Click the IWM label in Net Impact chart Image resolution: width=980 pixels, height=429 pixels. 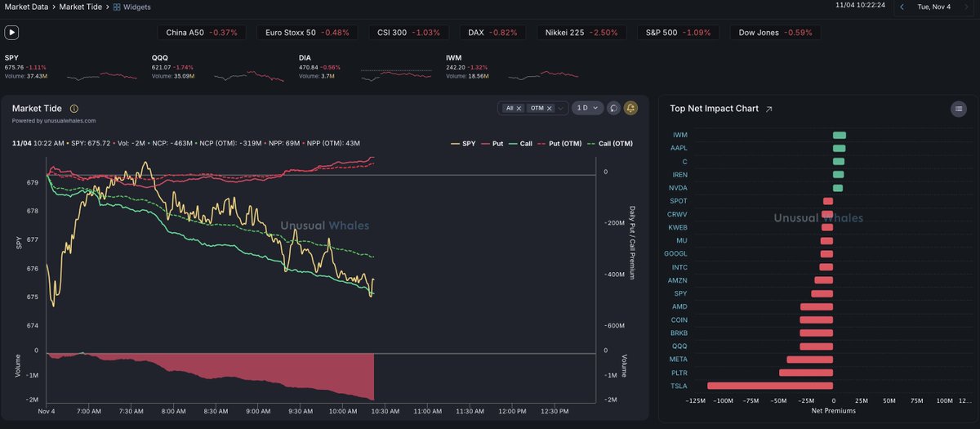coord(679,135)
